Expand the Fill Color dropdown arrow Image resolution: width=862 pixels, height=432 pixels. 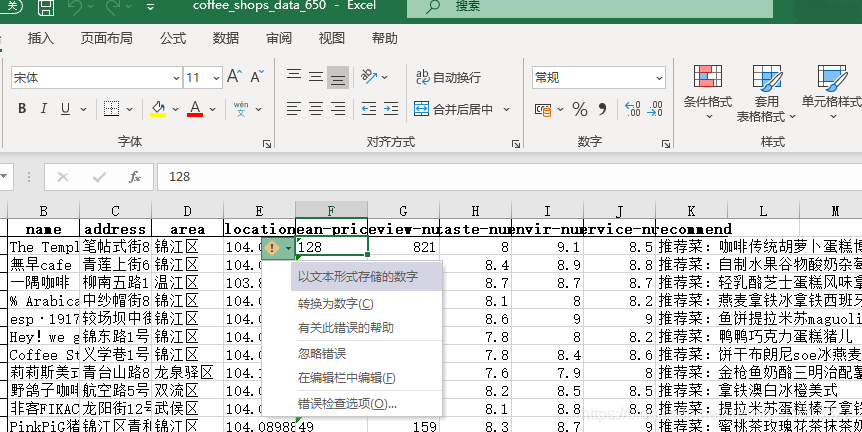click(x=175, y=109)
